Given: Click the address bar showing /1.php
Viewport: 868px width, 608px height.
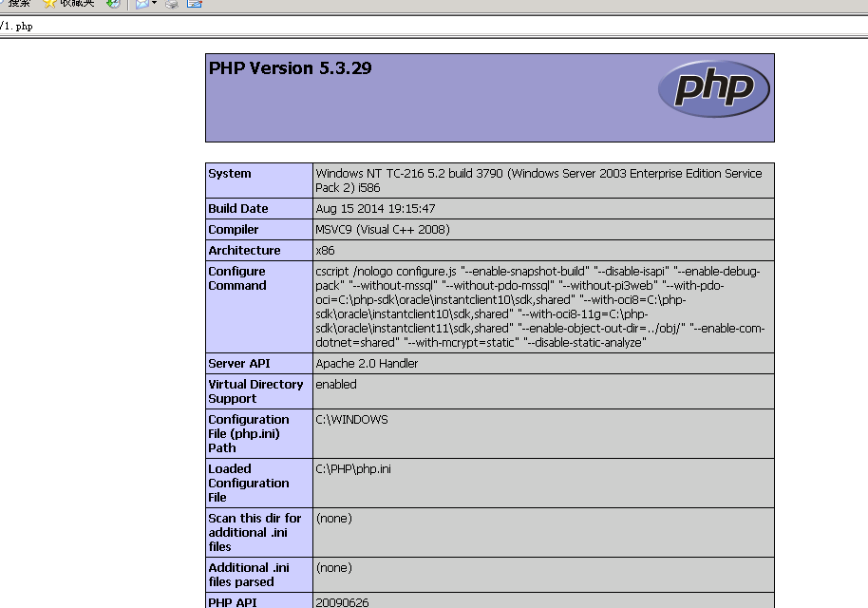Looking at the screenshot, I should point(434,26).
